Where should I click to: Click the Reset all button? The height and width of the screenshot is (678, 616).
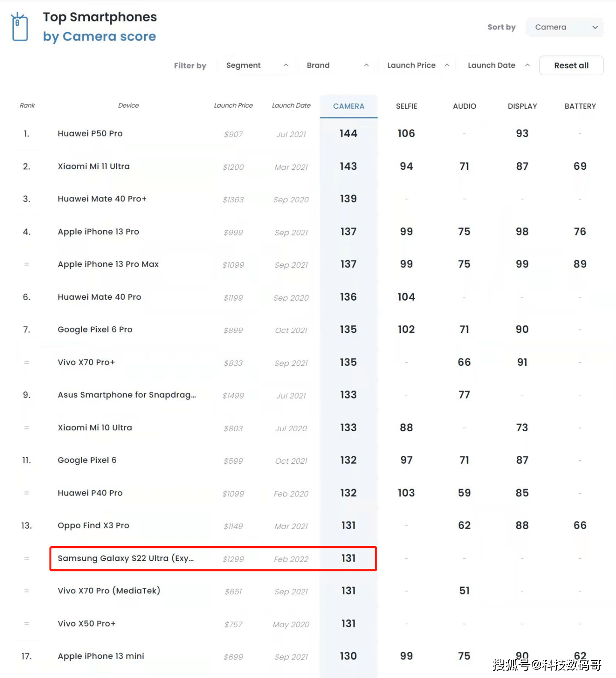point(571,65)
